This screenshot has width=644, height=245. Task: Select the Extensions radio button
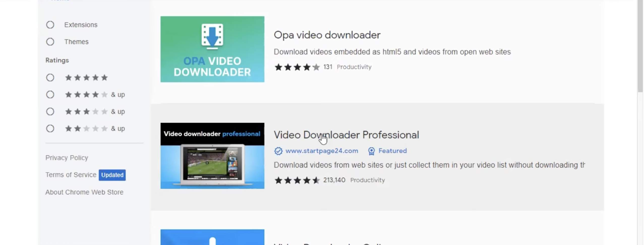50,25
